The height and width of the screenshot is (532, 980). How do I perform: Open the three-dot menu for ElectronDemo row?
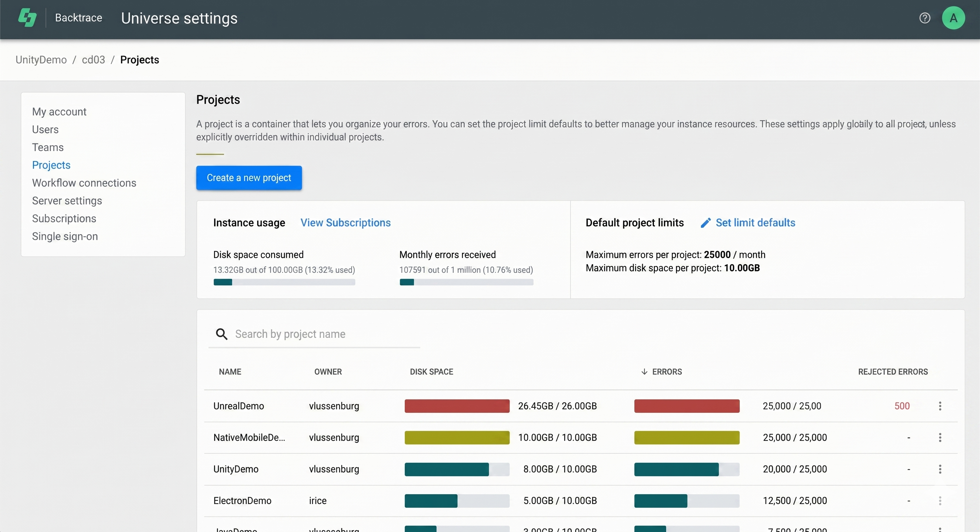[940, 501]
